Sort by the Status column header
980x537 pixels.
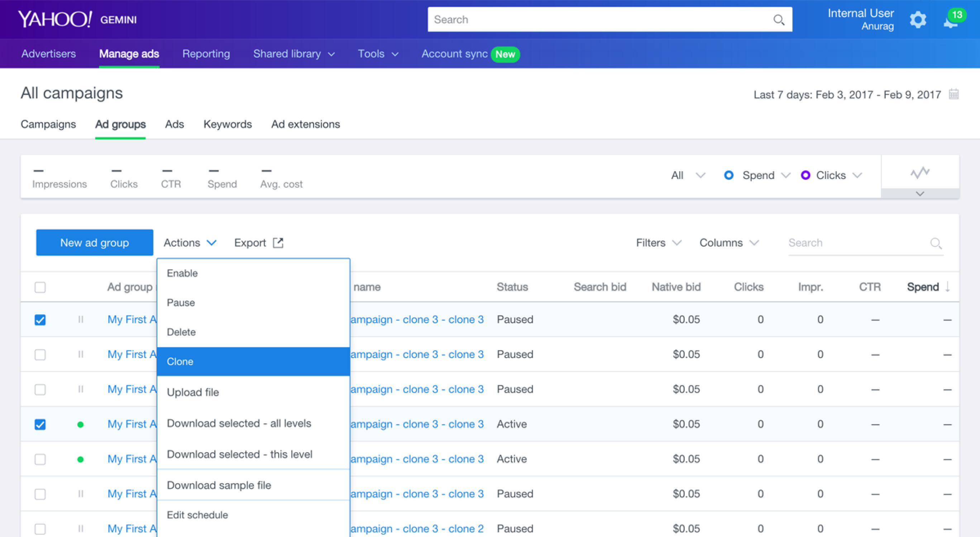point(512,287)
